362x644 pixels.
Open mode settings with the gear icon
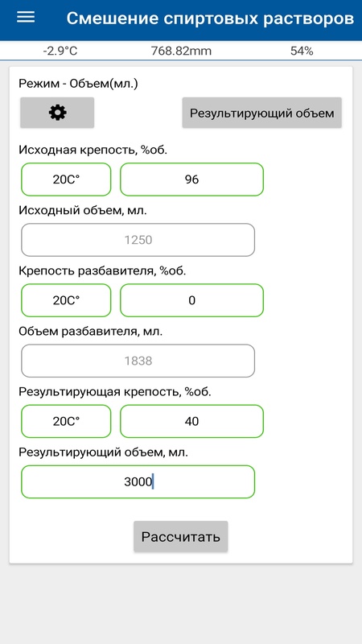click(x=57, y=113)
